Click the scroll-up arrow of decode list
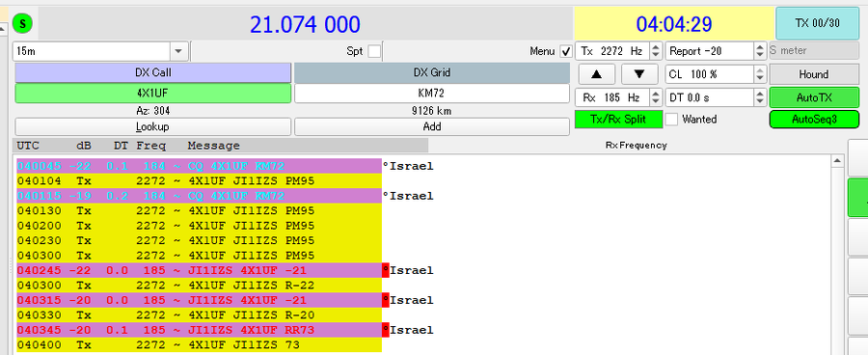Viewport: 868px width, 355px height. tap(837, 161)
